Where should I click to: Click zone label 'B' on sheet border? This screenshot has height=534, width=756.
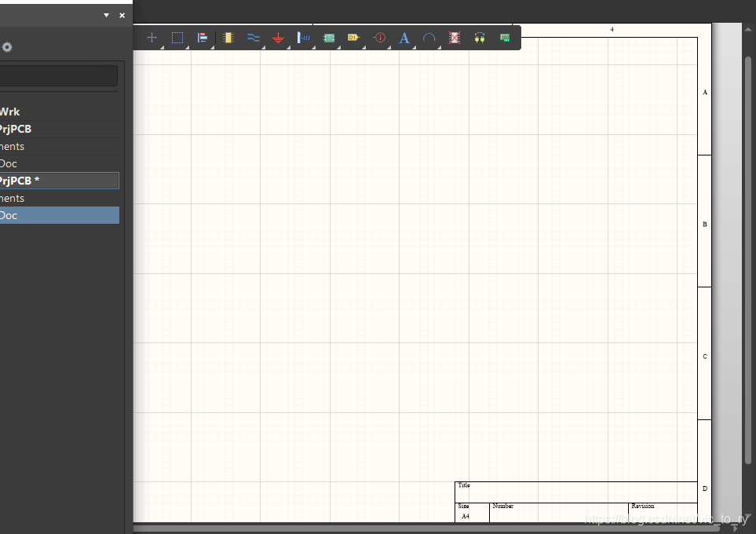[x=705, y=225]
